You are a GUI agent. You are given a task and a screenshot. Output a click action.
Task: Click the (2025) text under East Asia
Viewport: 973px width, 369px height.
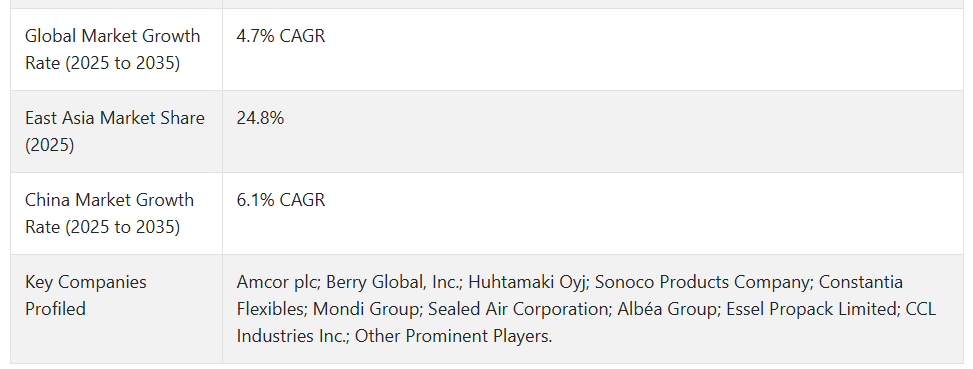(x=50, y=145)
